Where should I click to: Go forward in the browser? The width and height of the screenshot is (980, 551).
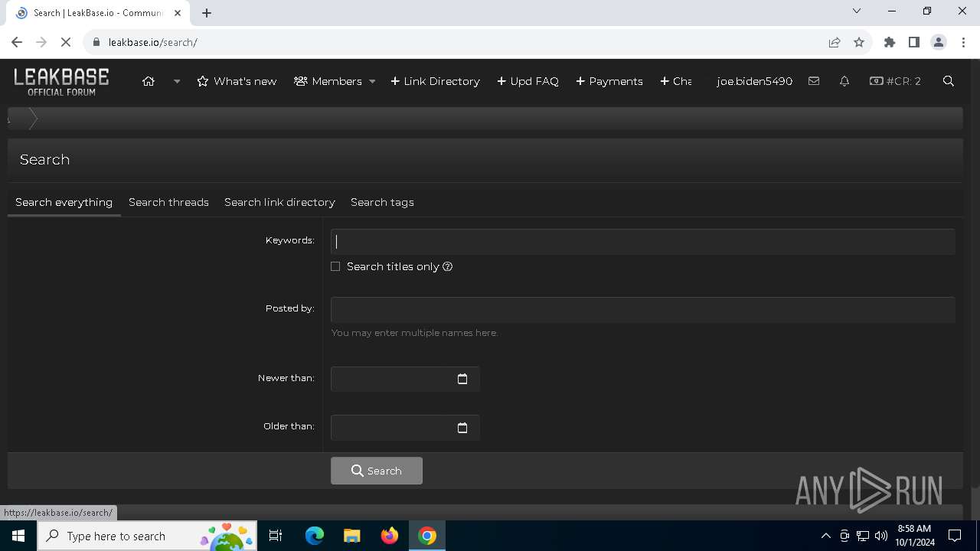(x=41, y=42)
